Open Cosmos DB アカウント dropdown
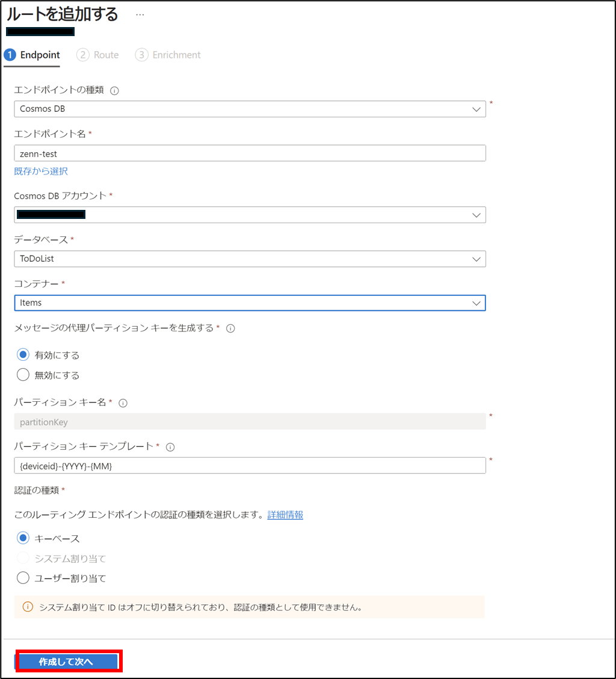The image size is (616, 679). [250, 215]
